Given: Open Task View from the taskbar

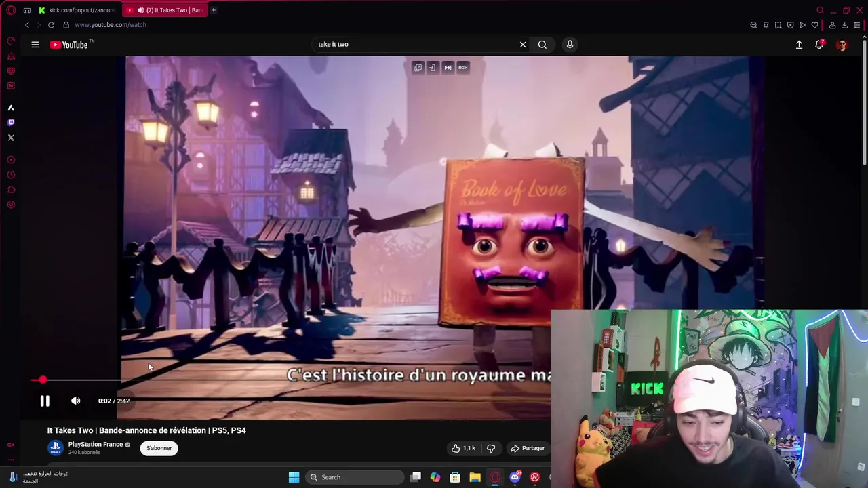Looking at the screenshot, I should click(x=416, y=477).
